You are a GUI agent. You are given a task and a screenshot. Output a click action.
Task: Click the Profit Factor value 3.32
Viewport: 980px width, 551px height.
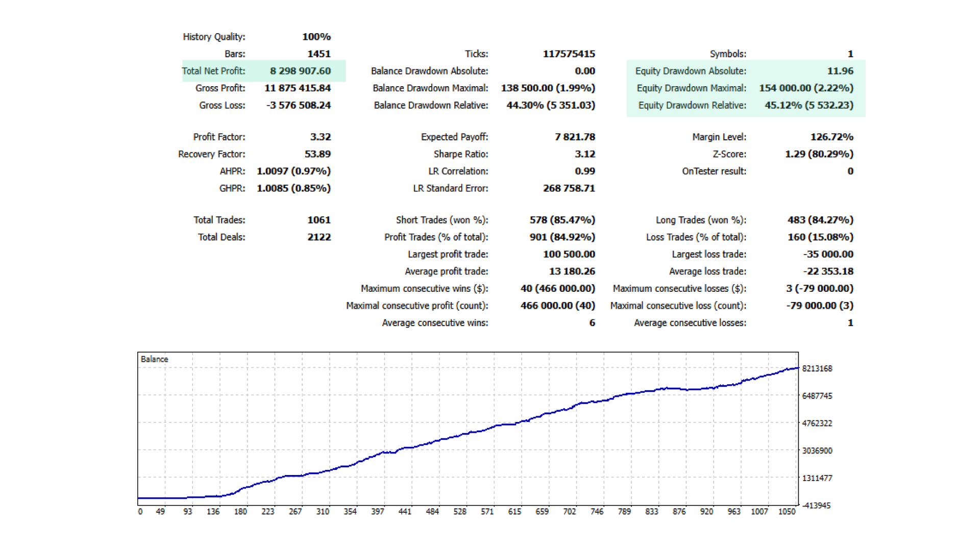320,137
